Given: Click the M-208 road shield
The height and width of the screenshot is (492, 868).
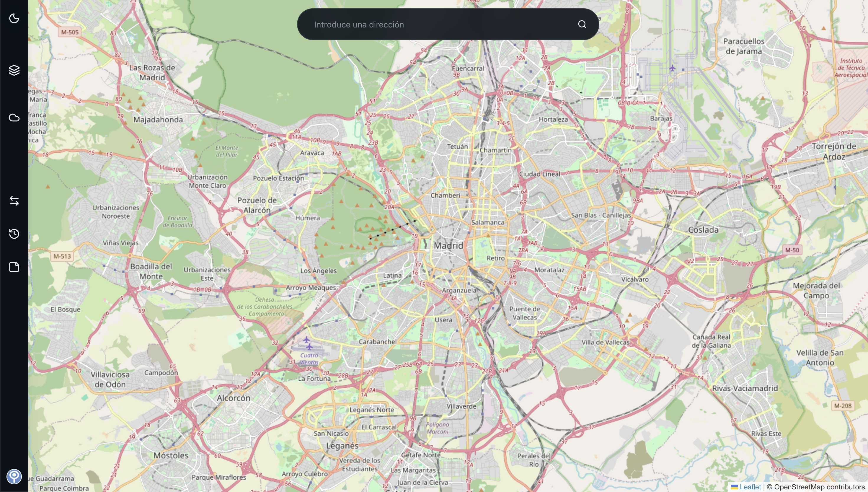Looking at the screenshot, I should 843,405.
